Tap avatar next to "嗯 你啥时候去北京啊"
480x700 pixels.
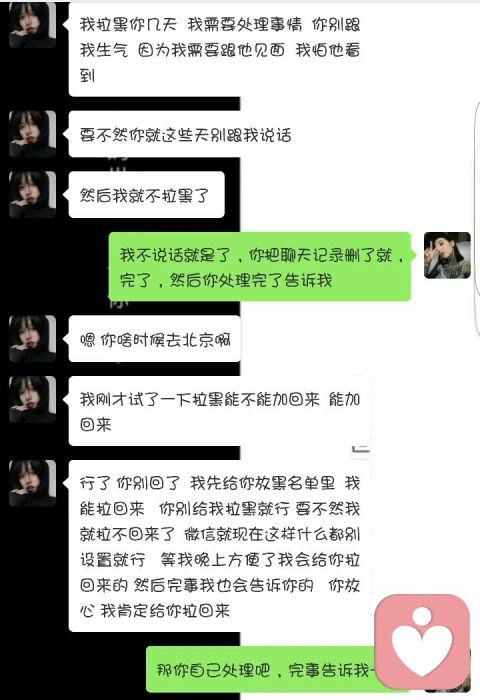click(x=33, y=339)
